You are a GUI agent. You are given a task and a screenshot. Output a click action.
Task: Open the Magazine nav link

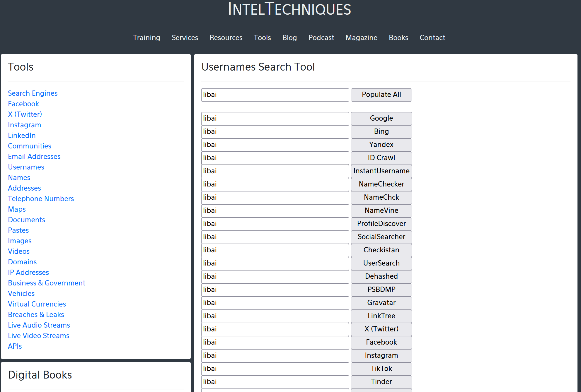click(x=361, y=38)
